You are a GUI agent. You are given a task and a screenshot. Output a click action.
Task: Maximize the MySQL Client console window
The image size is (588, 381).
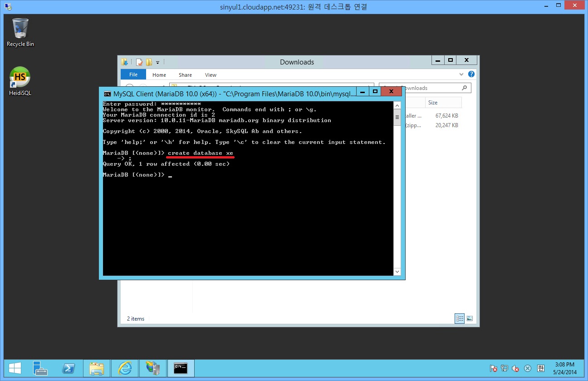(375, 91)
